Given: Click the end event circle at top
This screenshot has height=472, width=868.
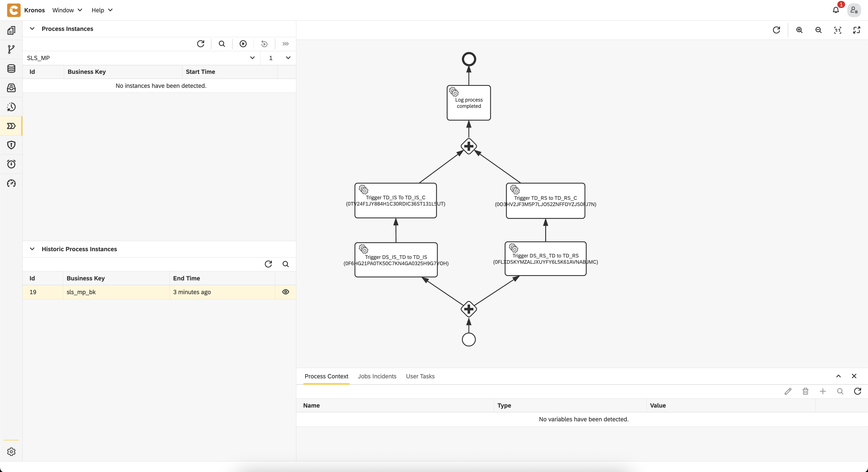Looking at the screenshot, I should 469,59.
